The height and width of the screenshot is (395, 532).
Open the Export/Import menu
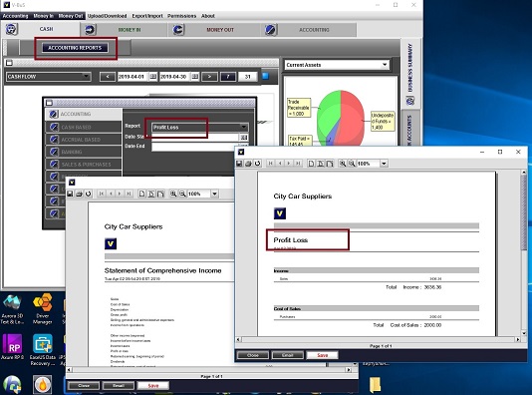coord(147,16)
